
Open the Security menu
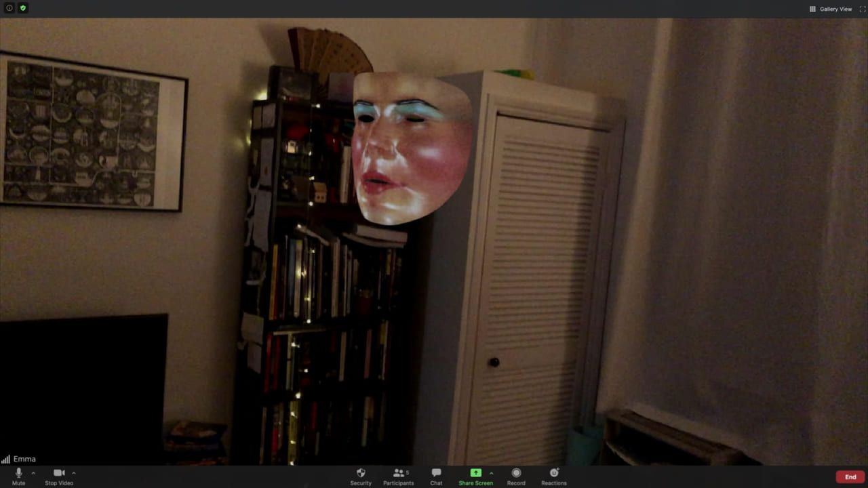[361, 476]
